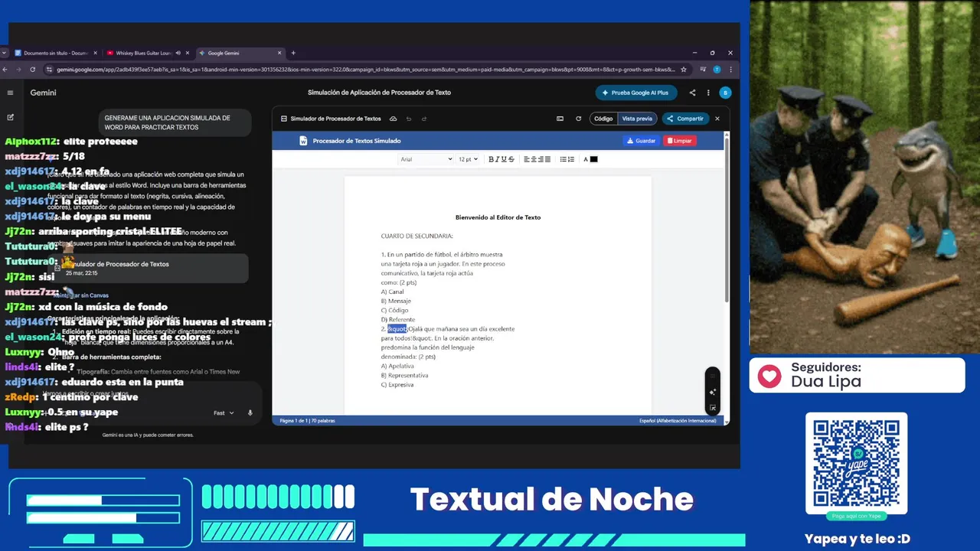
Task: Activate the microphone voice input
Action: point(250,412)
